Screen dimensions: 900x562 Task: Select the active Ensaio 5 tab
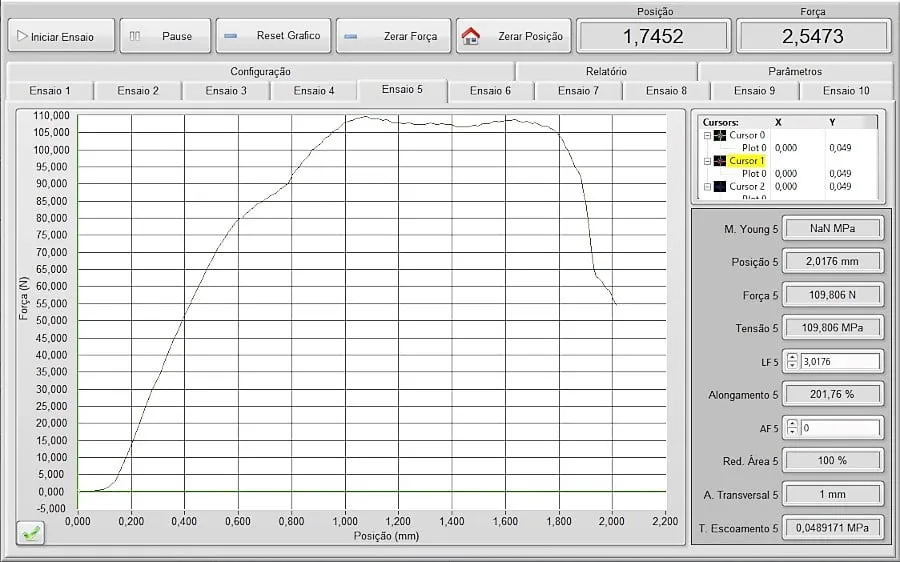pos(402,90)
